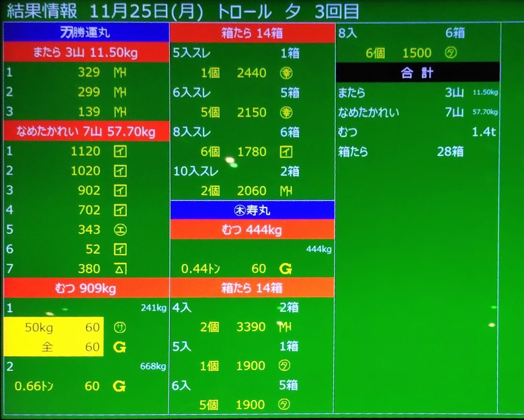
Task: Click the yellow highlighted 50kg row
Action: click(x=54, y=328)
